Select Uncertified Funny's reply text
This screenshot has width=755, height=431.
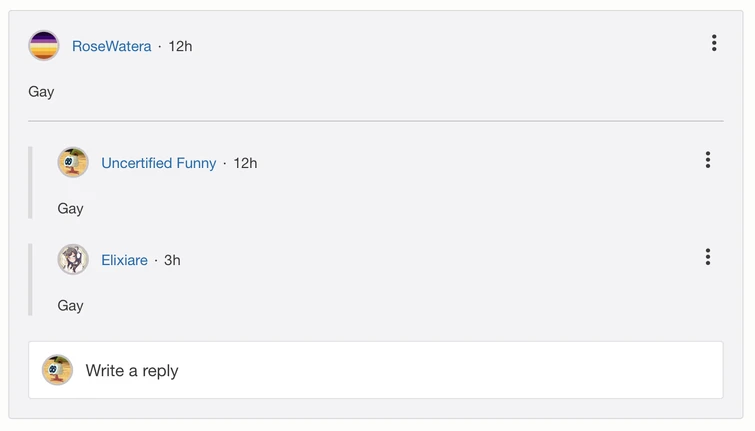[70, 208]
